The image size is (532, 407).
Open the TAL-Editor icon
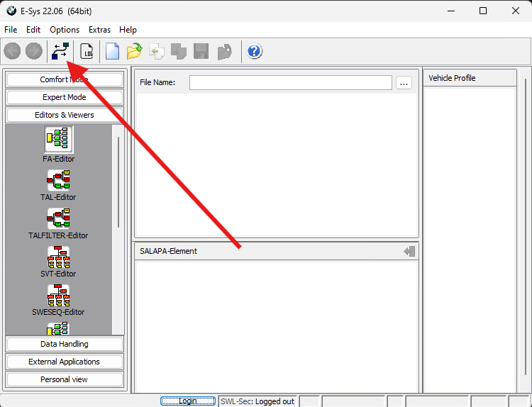58,180
